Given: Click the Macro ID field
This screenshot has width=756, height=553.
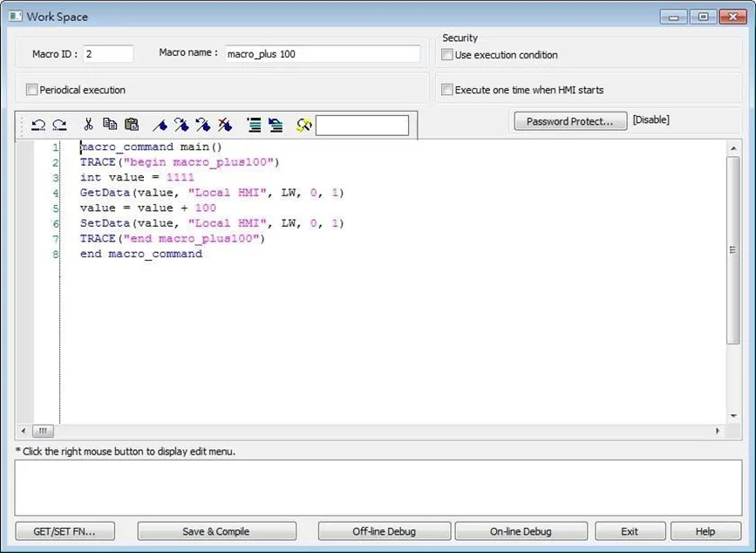Looking at the screenshot, I should [108, 53].
